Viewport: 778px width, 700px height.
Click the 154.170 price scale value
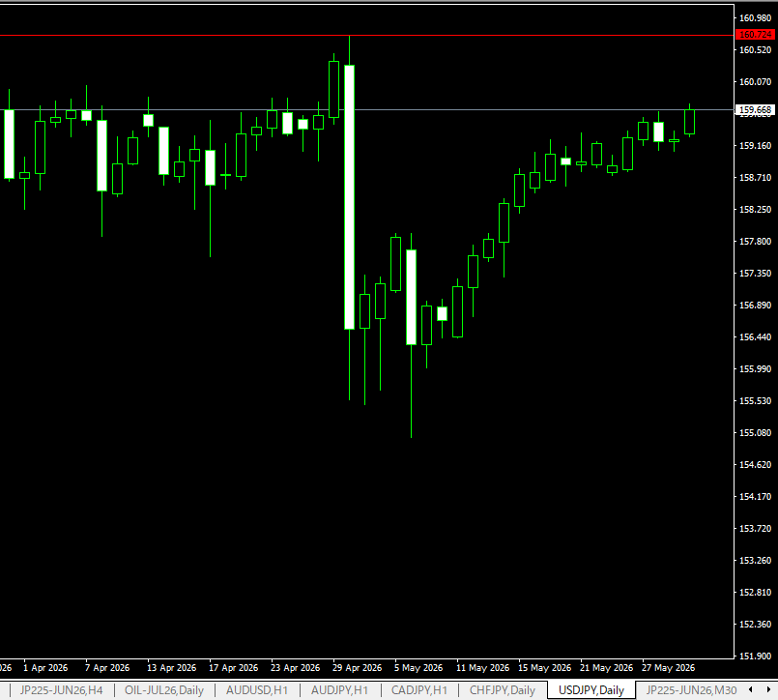(755, 496)
